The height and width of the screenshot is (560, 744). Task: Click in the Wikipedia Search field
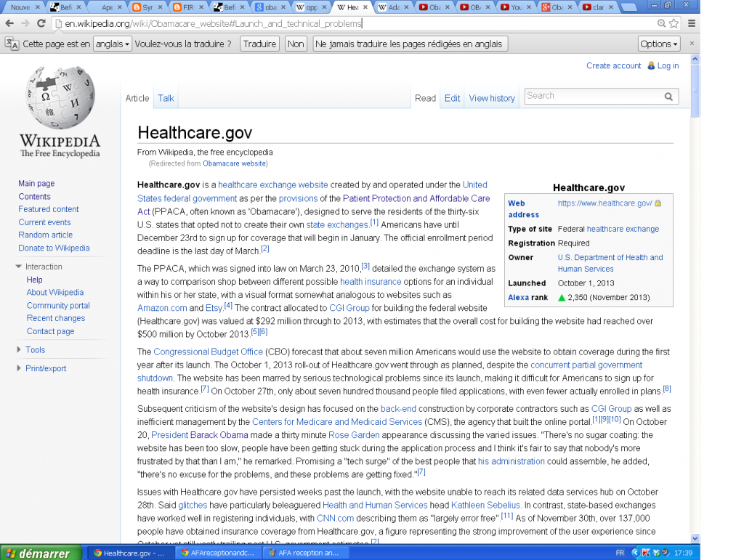coord(594,96)
